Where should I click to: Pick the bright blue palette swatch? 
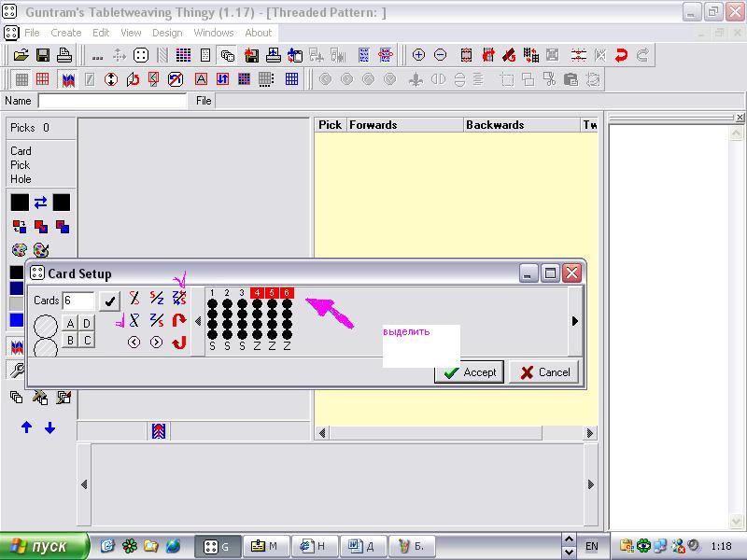17,320
